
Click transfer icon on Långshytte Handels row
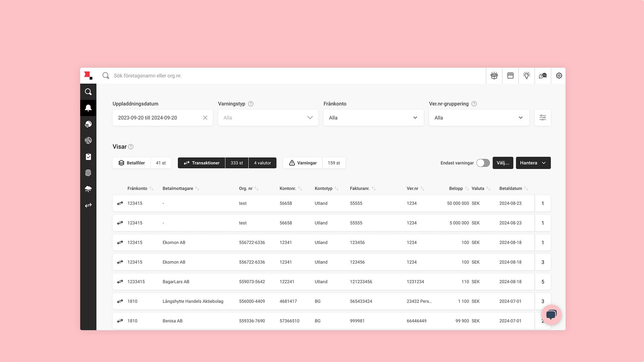point(120,301)
